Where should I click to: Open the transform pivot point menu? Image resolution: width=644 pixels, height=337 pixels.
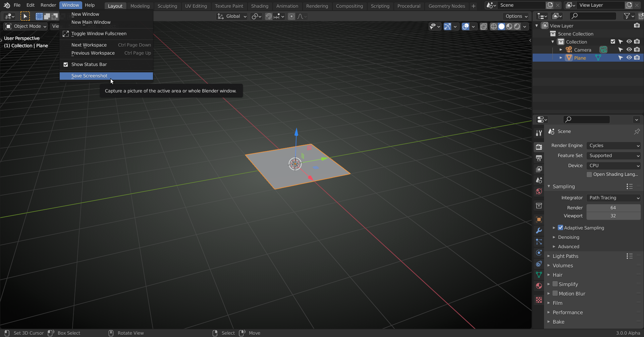(x=257, y=16)
